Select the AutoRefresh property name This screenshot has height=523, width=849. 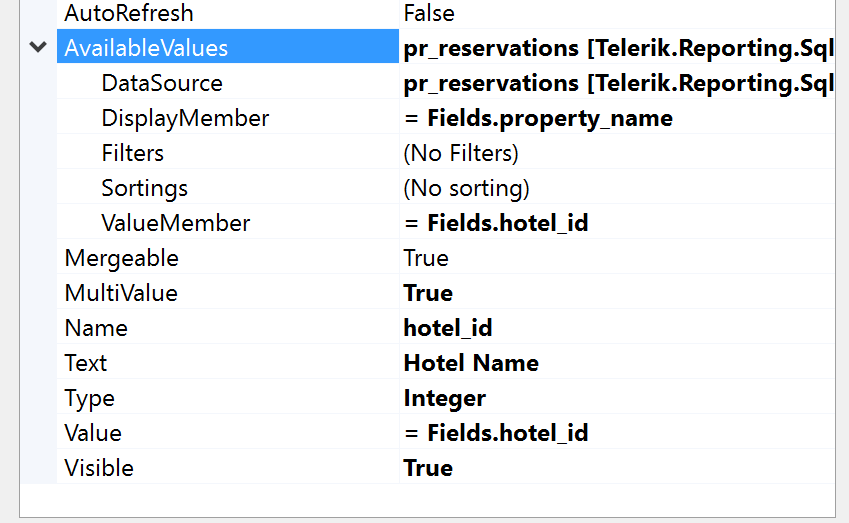(x=129, y=13)
